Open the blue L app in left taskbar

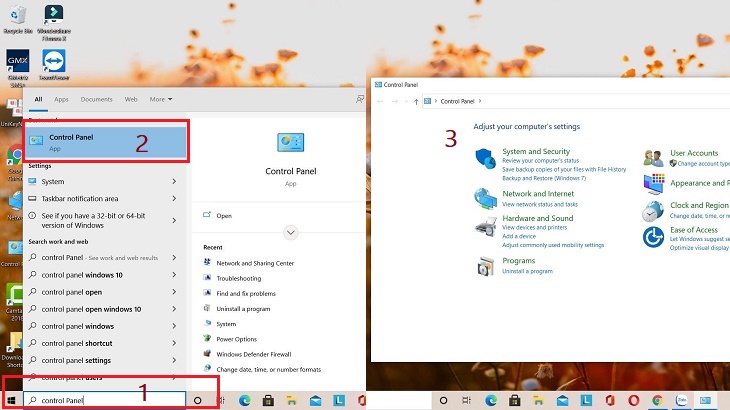coord(339,400)
